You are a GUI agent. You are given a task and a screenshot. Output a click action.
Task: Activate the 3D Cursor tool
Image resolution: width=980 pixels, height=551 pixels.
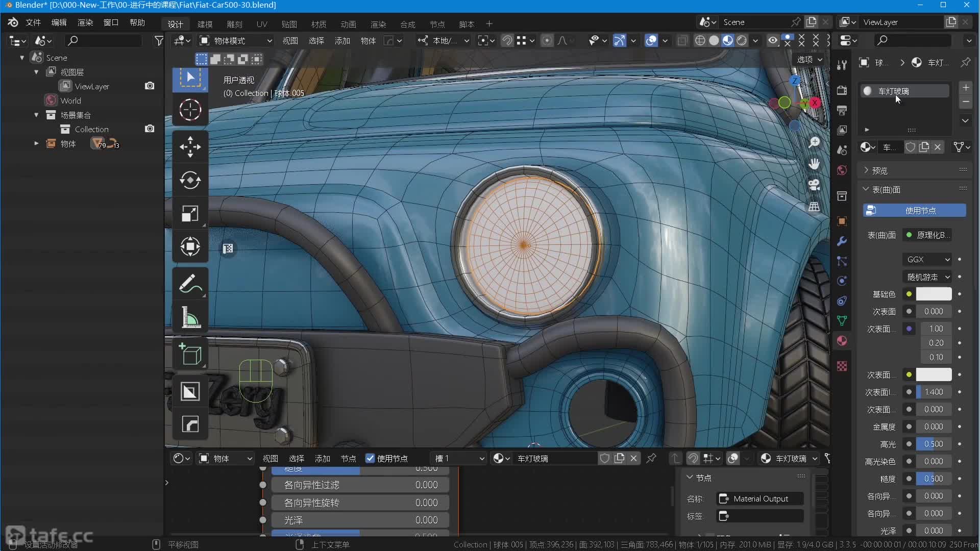[x=190, y=110]
